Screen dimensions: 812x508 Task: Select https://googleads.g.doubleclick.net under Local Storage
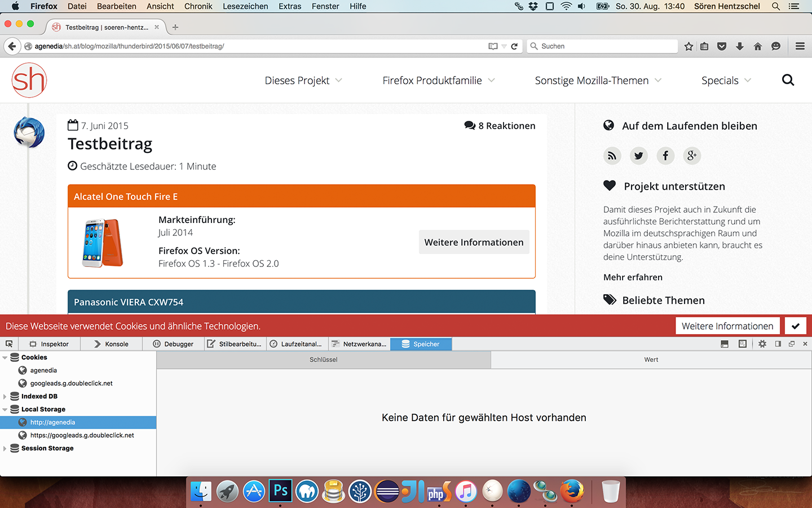click(x=78, y=435)
